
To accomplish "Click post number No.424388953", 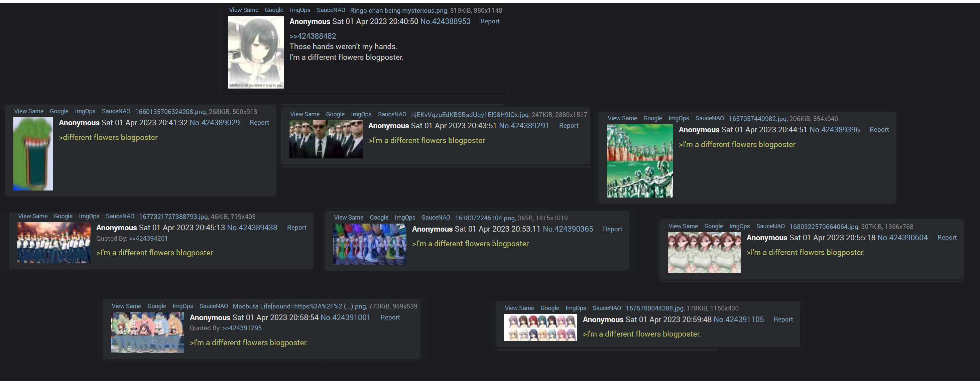I will [x=445, y=21].
